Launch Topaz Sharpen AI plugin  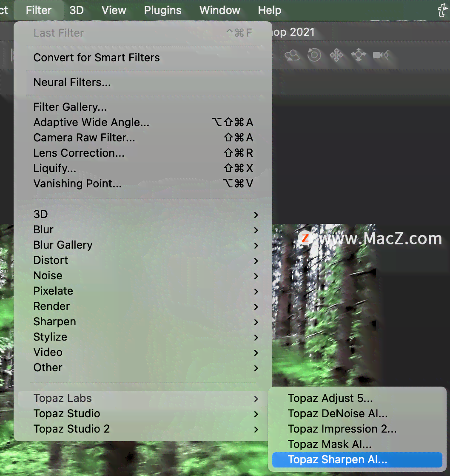click(x=357, y=459)
